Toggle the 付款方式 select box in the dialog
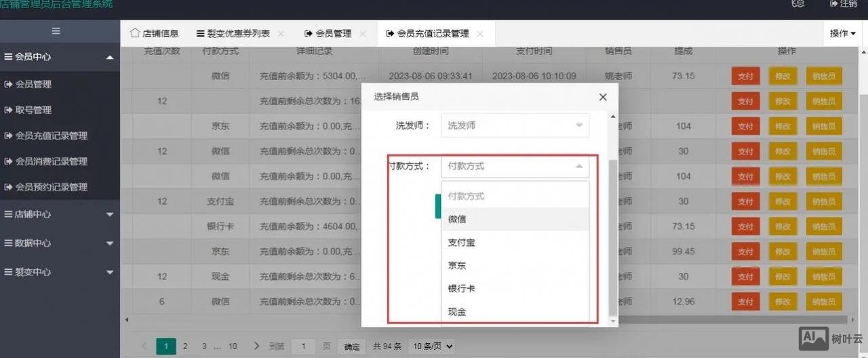This screenshot has width=868, height=358. tap(515, 166)
